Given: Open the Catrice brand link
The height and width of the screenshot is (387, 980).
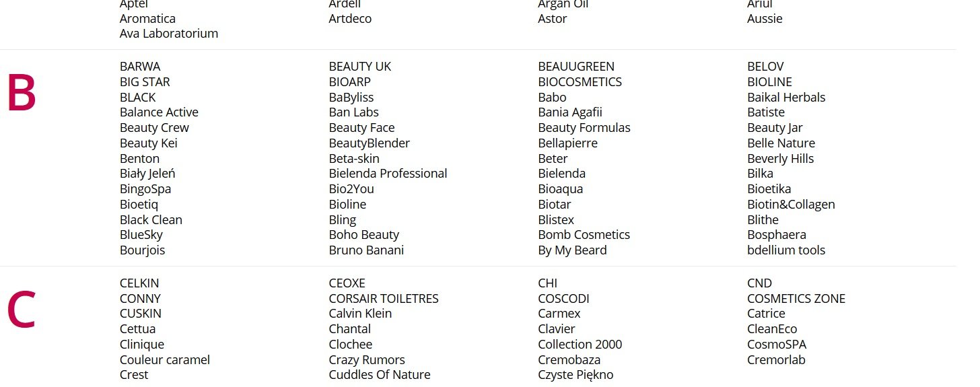Looking at the screenshot, I should (x=766, y=314).
